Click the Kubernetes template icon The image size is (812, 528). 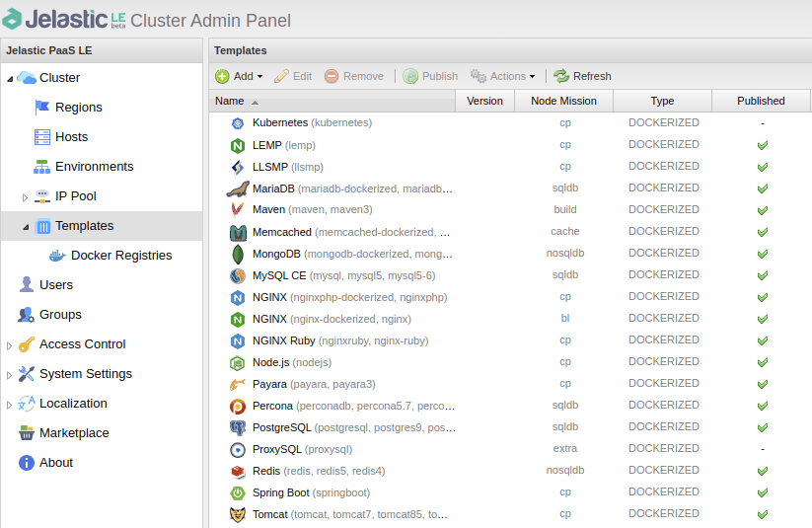pyautogui.click(x=237, y=123)
